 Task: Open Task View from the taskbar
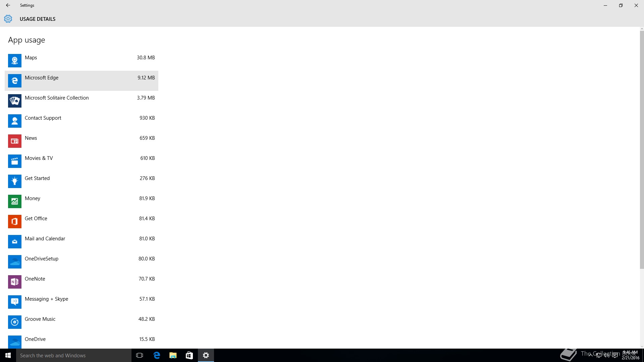[x=140, y=355]
